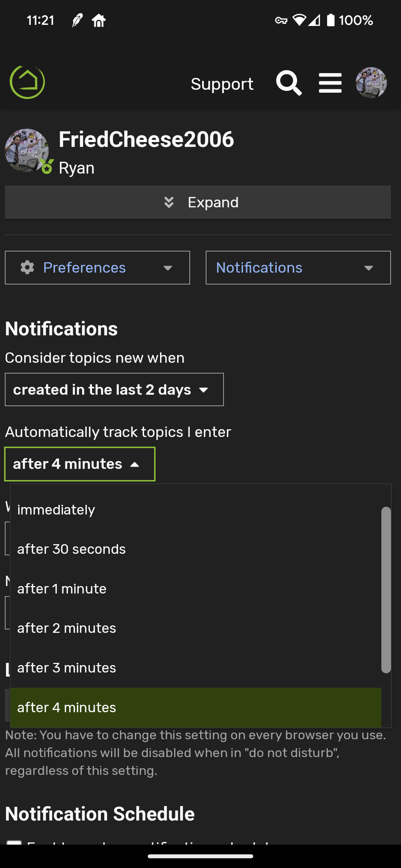The image size is (401, 868).
Task: Click FriedCheese2006's large profile picture
Action: pyautogui.click(x=26, y=150)
